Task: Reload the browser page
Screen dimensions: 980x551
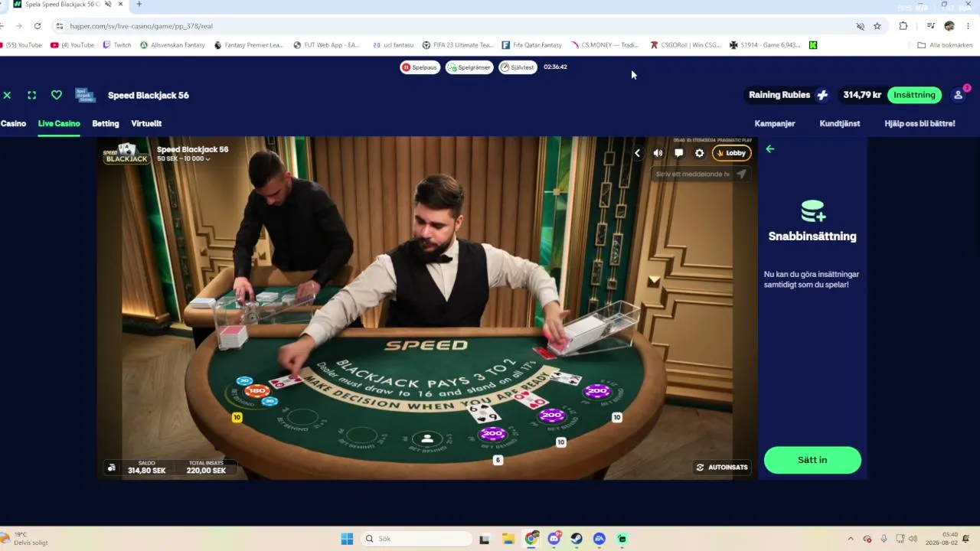Action: point(37,26)
